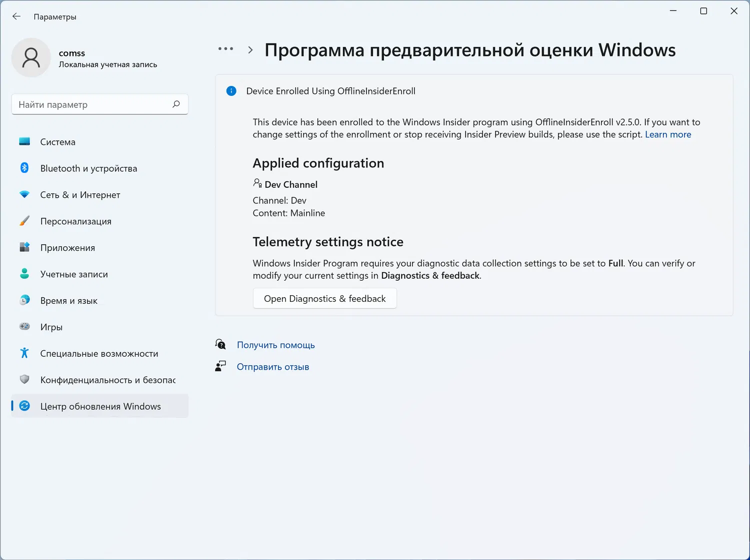Select the Windows Update sync icon

[x=24, y=406]
